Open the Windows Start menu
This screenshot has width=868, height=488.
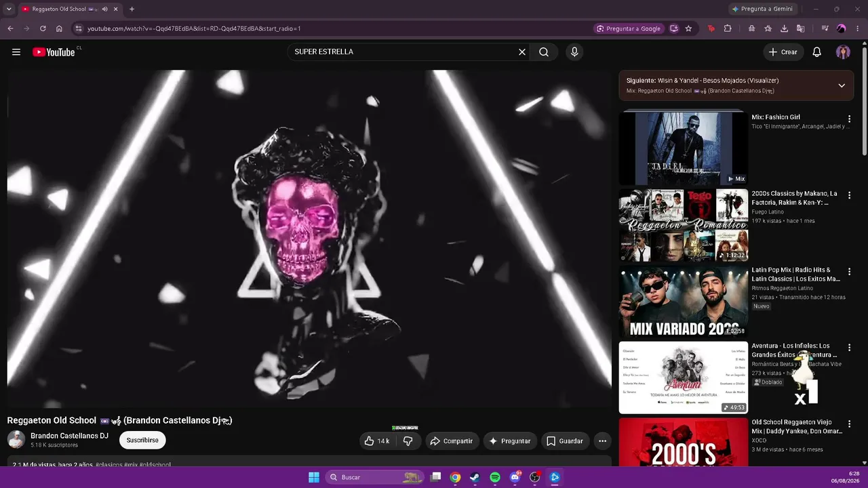pyautogui.click(x=314, y=477)
